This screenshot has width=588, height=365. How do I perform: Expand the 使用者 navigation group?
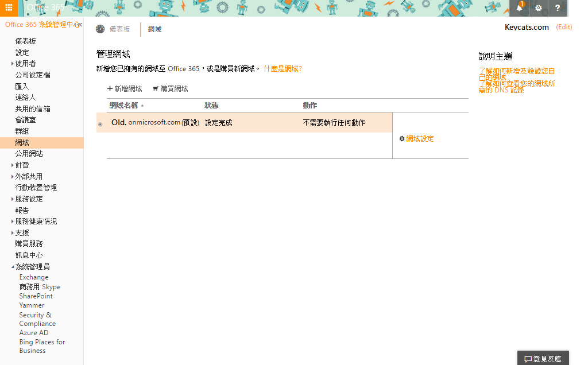click(x=13, y=64)
